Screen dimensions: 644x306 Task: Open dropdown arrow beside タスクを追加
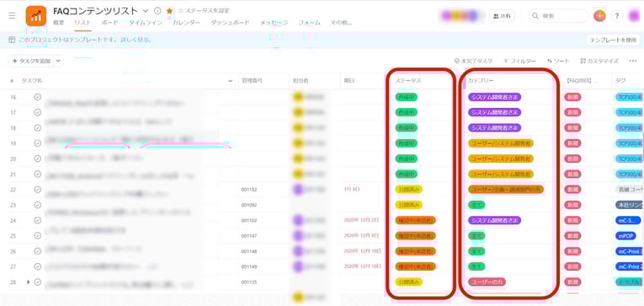[58, 61]
